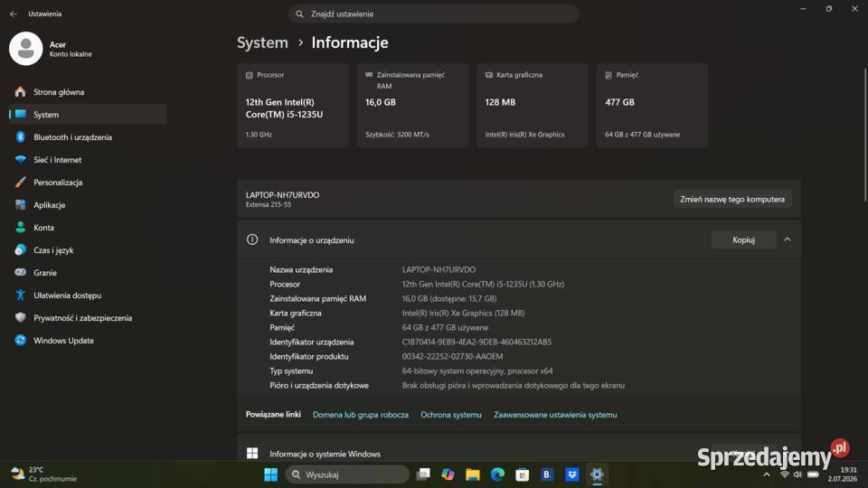
Task: Click the device ID value C1B70414-9EB9
Action: pyautogui.click(x=476, y=342)
